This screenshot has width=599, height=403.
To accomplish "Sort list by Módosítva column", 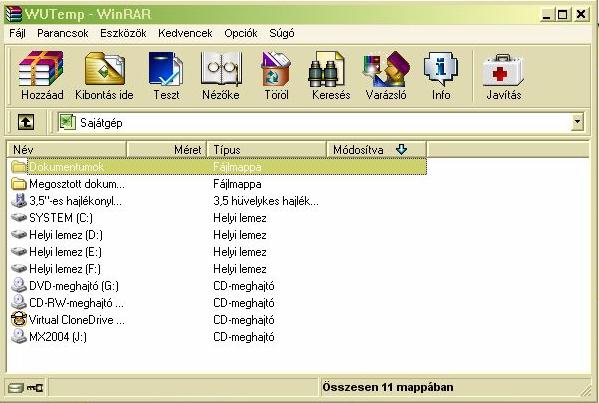I will 376,149.
